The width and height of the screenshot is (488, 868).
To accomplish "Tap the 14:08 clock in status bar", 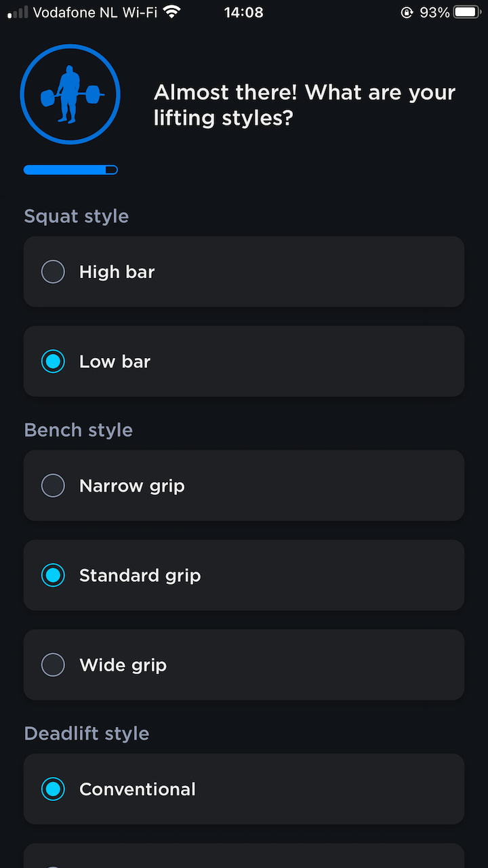I will 244,12.
